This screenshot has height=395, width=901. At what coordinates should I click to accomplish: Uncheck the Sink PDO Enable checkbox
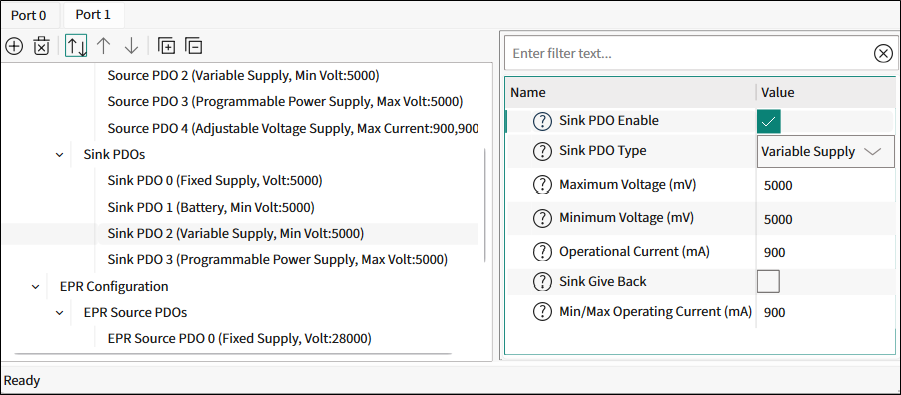(769, 121)
